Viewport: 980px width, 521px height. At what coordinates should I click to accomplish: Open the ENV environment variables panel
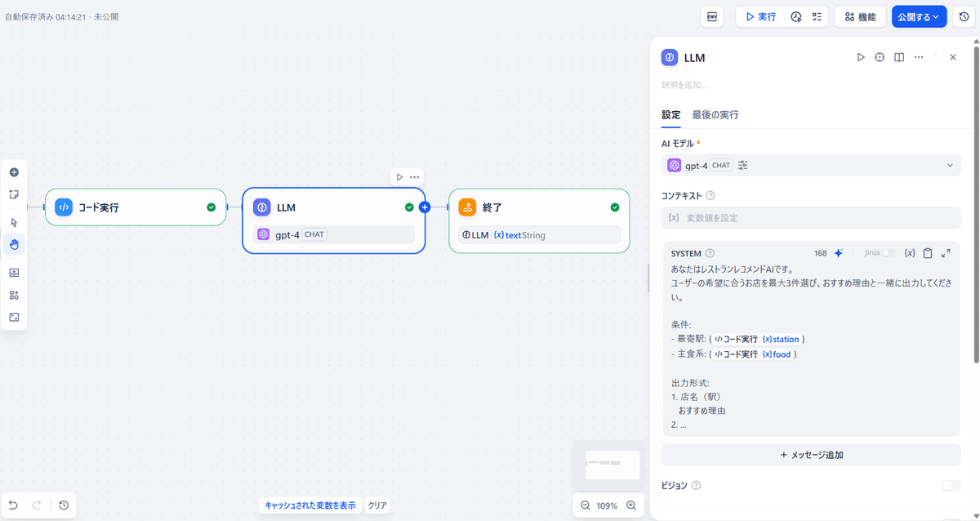pyautogui.click(x=711, y=16)
